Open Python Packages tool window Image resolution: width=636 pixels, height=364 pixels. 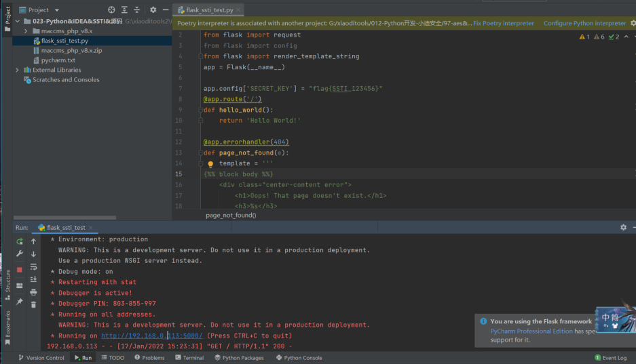tap(239, 358)
